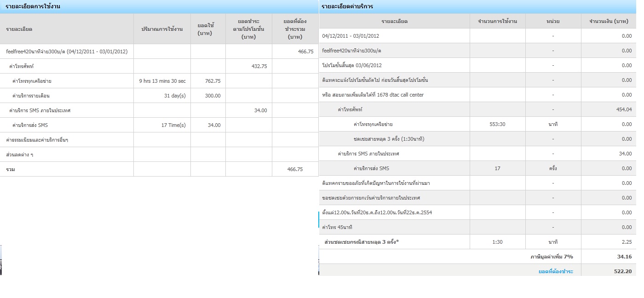Viewport: 644px width, 298px height.
Task: Click the row "โปรโมชั่นสิ้นสุด 03/06/2012"
Action: 477,65
